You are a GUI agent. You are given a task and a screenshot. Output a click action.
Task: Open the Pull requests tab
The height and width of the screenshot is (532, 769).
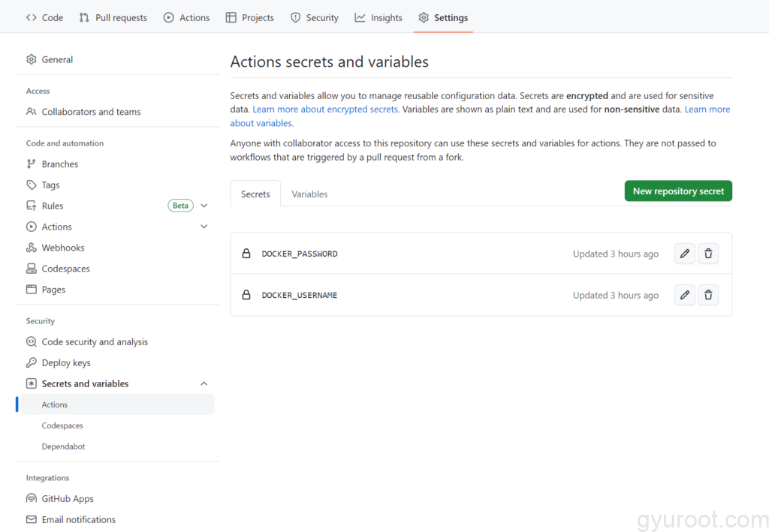113,17
